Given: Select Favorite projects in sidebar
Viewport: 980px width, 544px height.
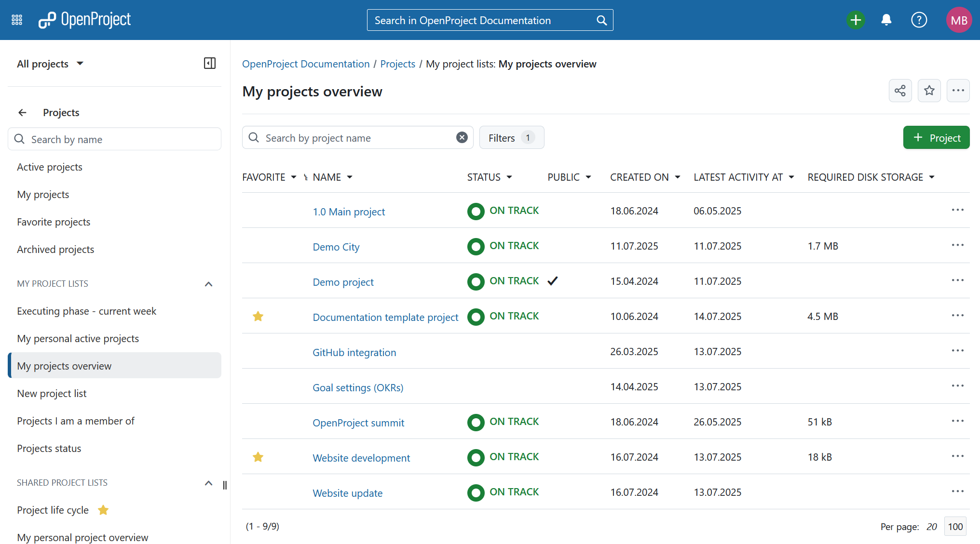Looking at the screenshot, I should [114, 222].
